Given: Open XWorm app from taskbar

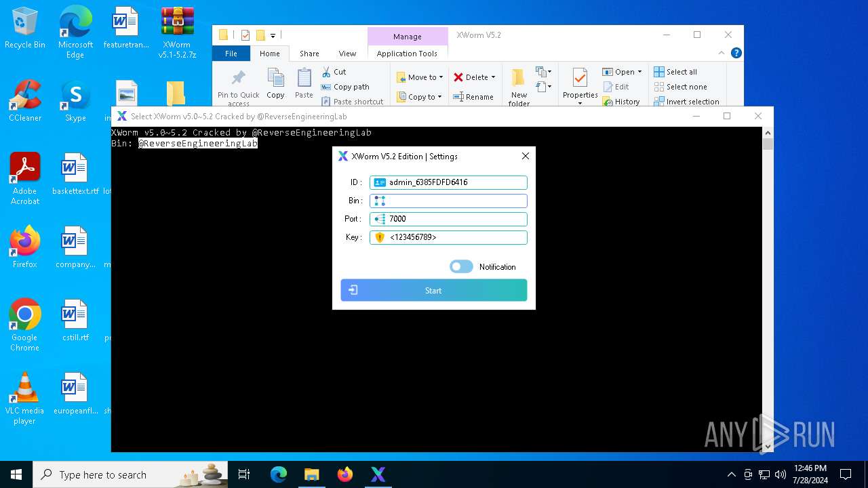Looking at the screenshot, I should point(378,474).
